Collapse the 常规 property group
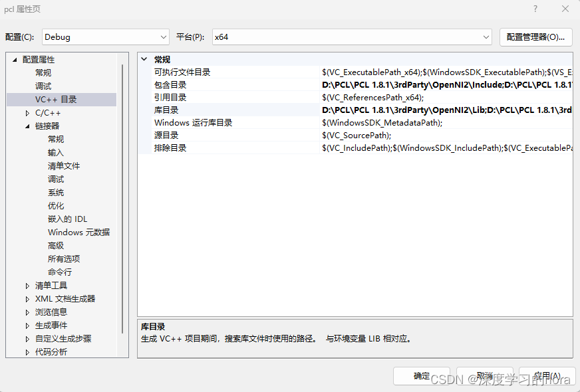 145,59
